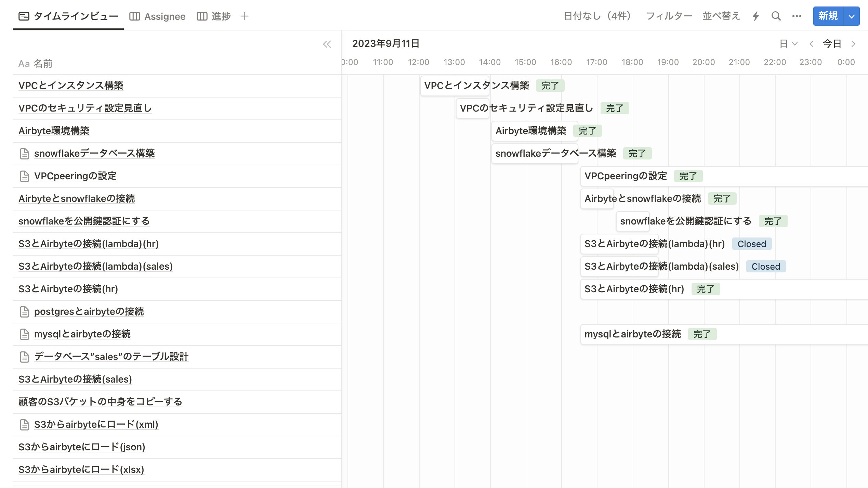Click the 並べ替え sort option
This screenshot has width=868, height=488.
(721, 16)
